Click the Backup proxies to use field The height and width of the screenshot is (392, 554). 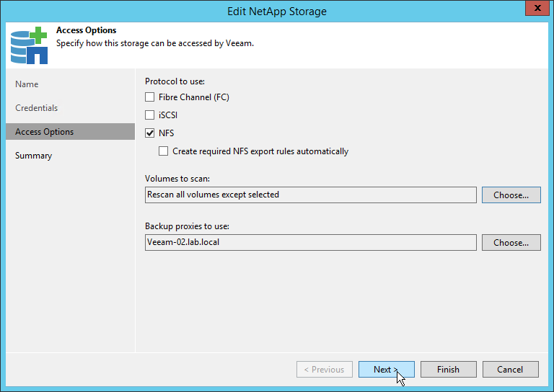click(x=310, y=243)
